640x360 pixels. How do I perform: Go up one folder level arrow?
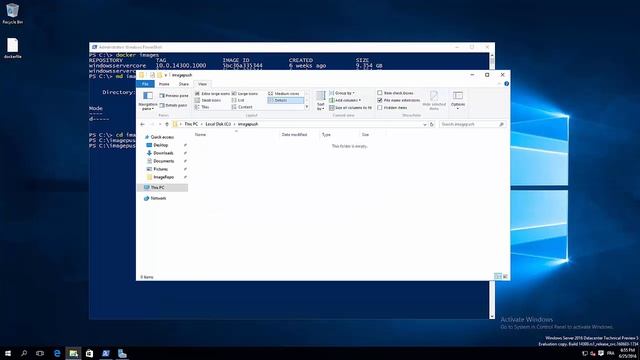(167, 124)
